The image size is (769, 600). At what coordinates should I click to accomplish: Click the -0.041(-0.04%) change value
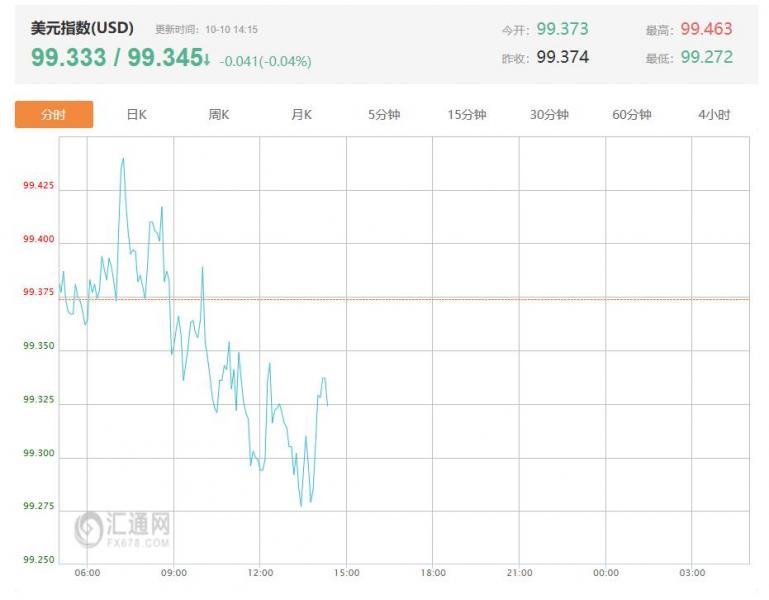(265, 61)
